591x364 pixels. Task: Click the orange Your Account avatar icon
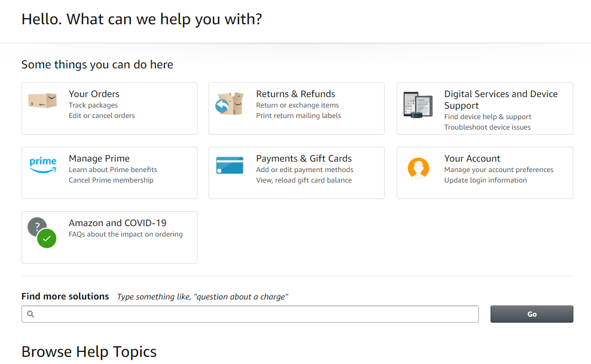click(418, 168)
